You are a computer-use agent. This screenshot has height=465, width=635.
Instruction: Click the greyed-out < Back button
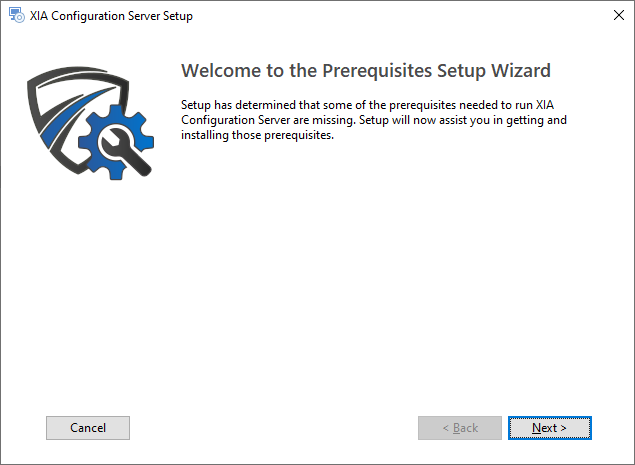pos(460,428)
